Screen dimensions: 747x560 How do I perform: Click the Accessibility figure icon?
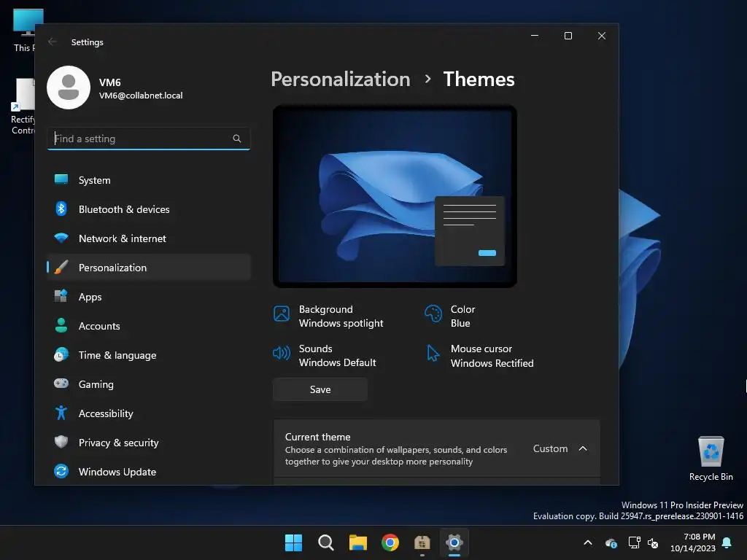click(61, 413)
